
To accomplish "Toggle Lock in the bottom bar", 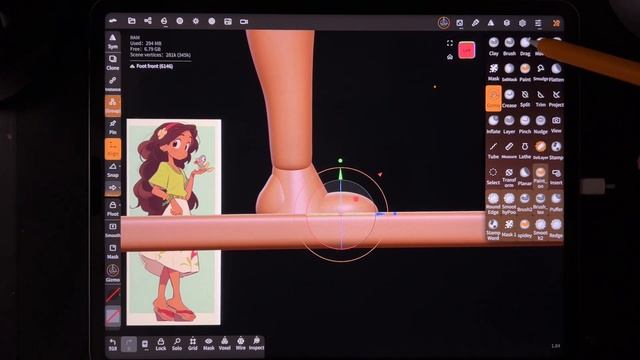I will pos(161,344).
